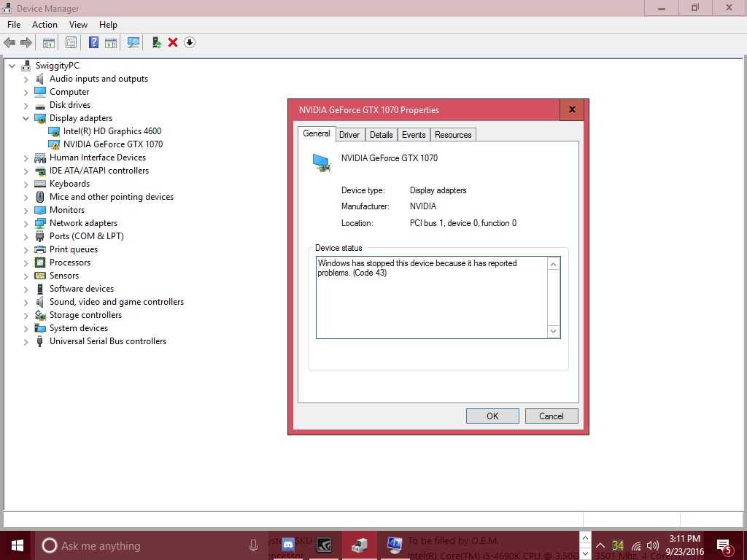Expand Ports (COM & LPT)
The image size is (747, 560).
(x=26, y=236)
